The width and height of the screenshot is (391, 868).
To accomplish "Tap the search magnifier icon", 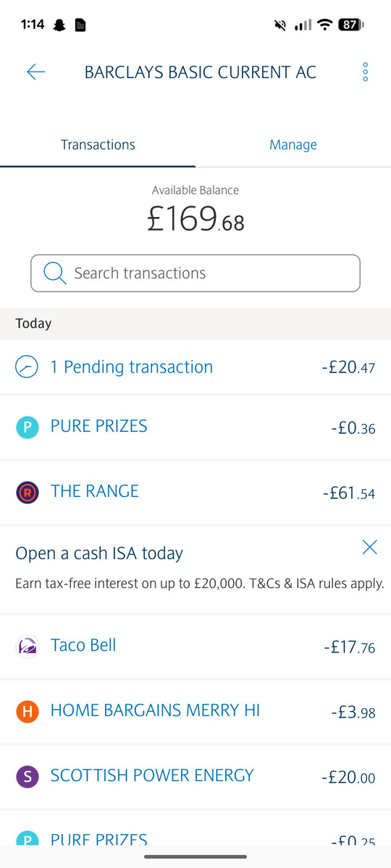I will (x=55, y=273).
